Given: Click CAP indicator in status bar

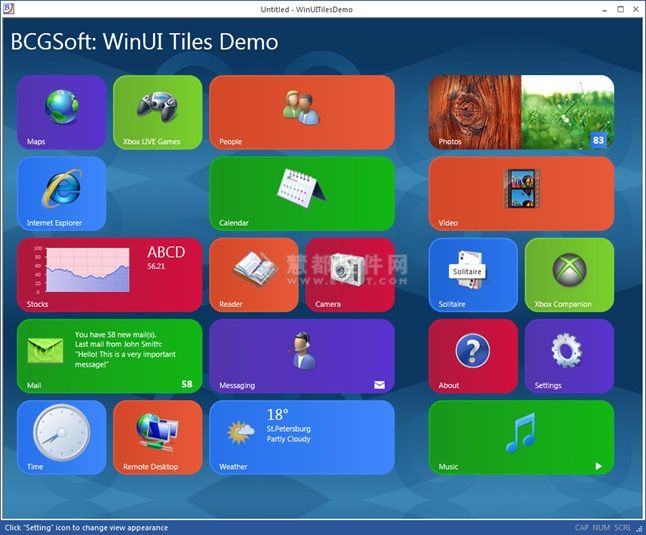Looking at the screenshot, I should (x=582, y=528).
